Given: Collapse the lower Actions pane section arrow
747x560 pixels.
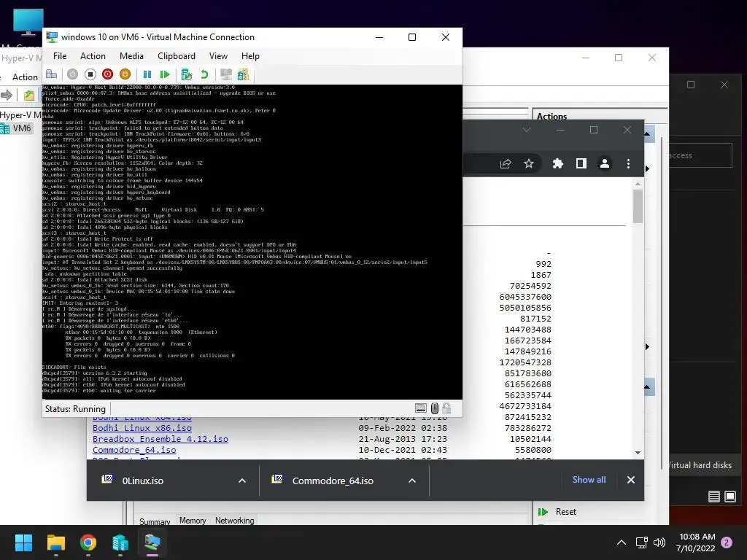Looking at the screenshot, I should [648, 386].
